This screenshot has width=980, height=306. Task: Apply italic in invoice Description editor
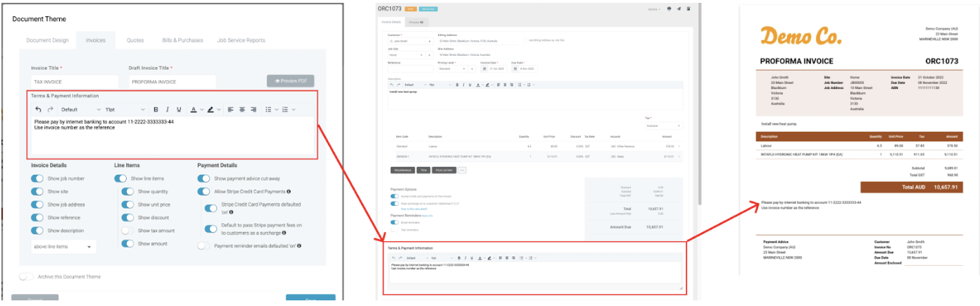463,85
